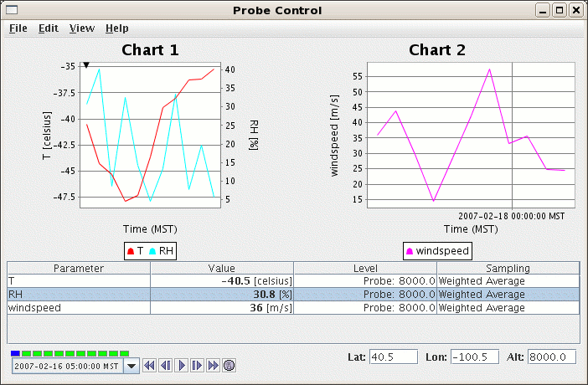This screenshot has width=588, height=385.
Task: Click the RH legend item in Chart 1
Action: pyautogui.click(x=160, y=250)
